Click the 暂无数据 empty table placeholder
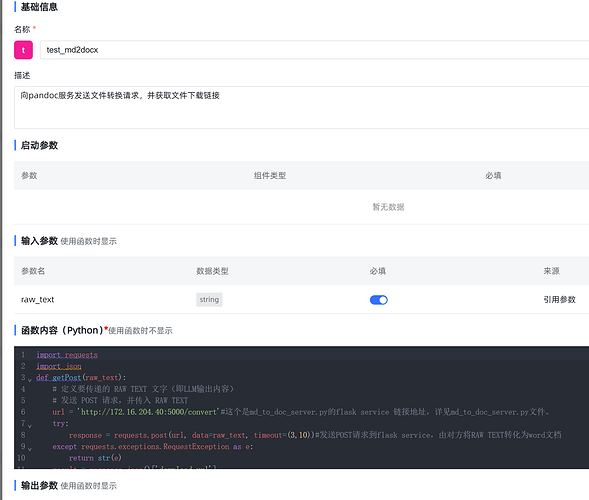This screenshot has height=500, width=589. [x=388, y=207]
